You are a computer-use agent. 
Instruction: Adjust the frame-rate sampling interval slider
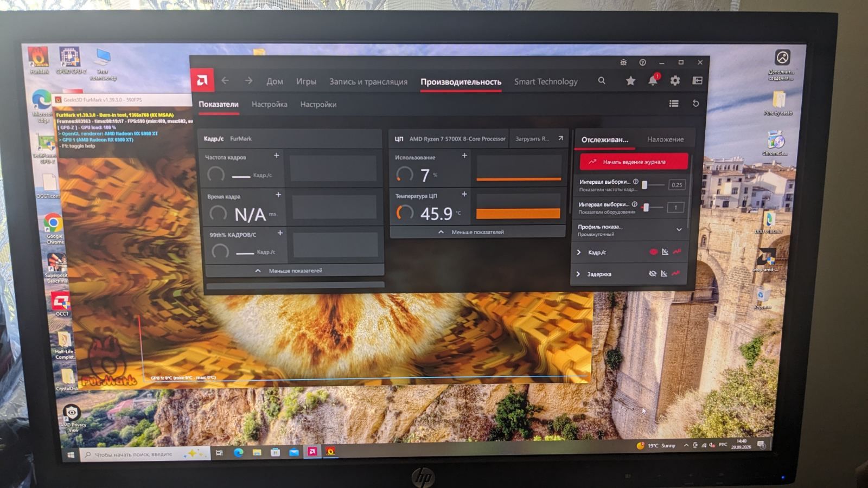click(x=653, y=185)
